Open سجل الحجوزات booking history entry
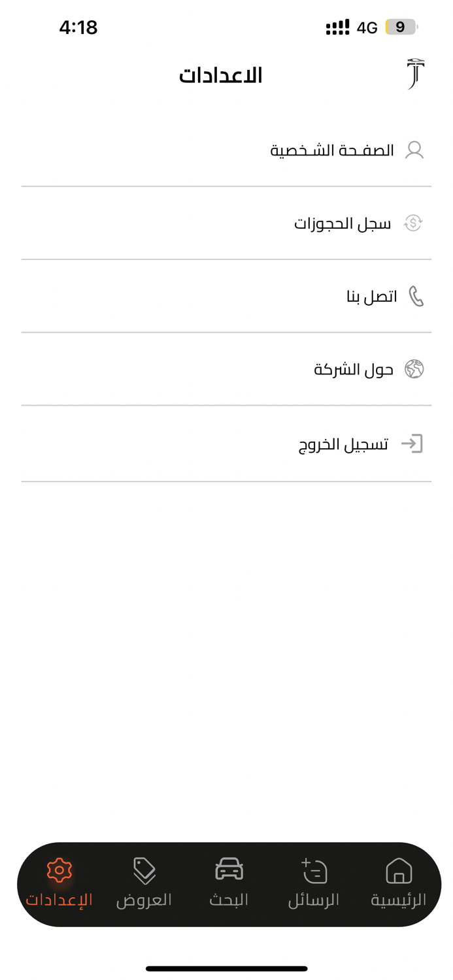Image resolution: width=453 pixels, height=980 pixels. click(x=343, y=223)
